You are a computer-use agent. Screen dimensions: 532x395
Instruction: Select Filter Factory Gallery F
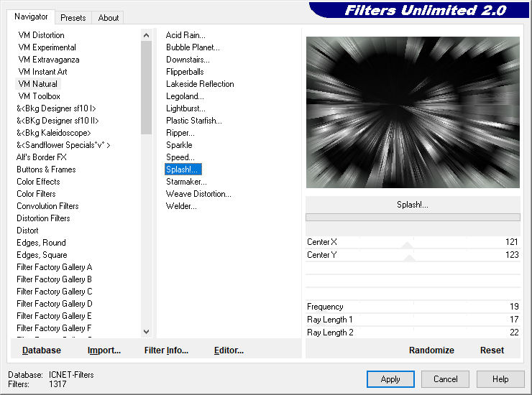54,328
